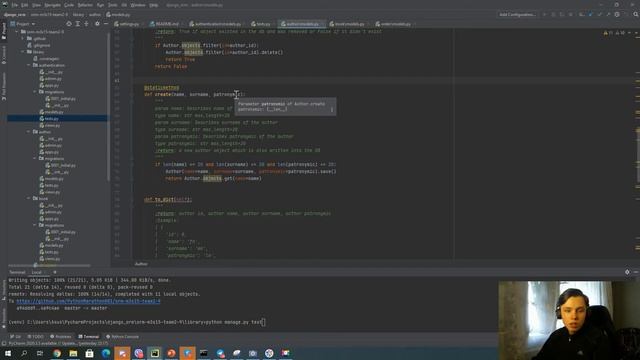Click the warnings inspection indicator in editor
This screenshot has height=360, width=640.
coord(615,33)
